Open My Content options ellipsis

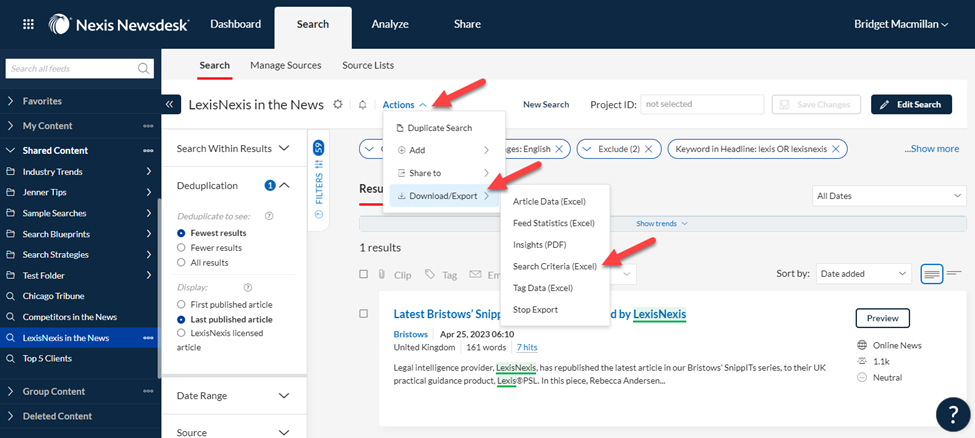tap(148, 126)
